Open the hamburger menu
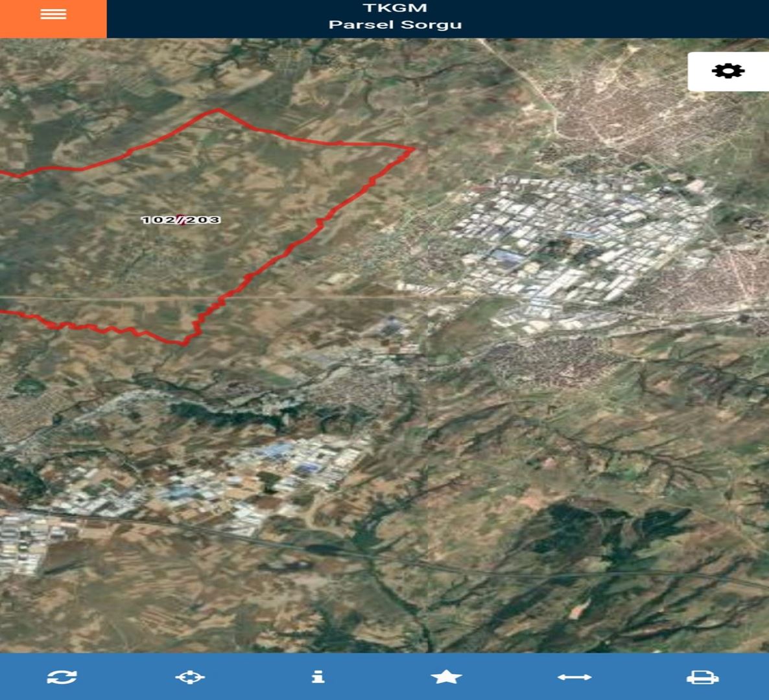Image resolution: width=769 pixels, height=700 pixels. pos(53,14)
